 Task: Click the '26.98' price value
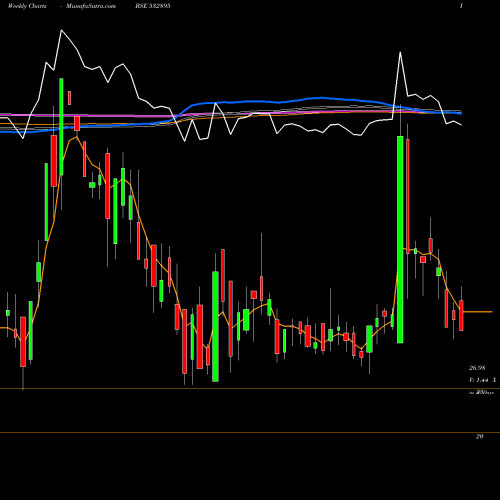[477, 368]
